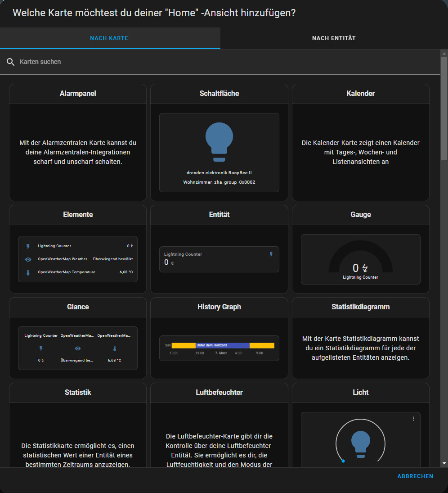The height and width of the screenshot is (493, 448).
Task: Select the Kalender card
Action: 360,142
